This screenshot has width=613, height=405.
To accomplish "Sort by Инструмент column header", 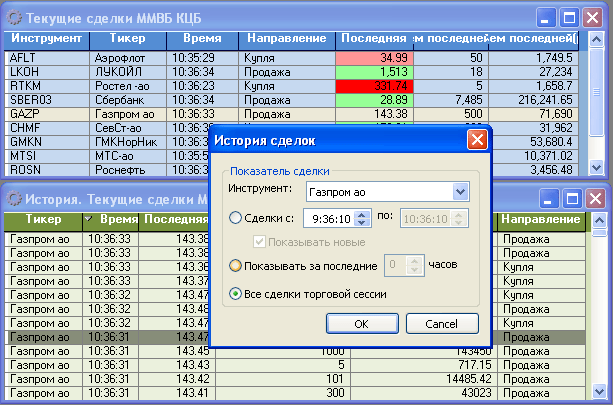I will coord(47,40).
